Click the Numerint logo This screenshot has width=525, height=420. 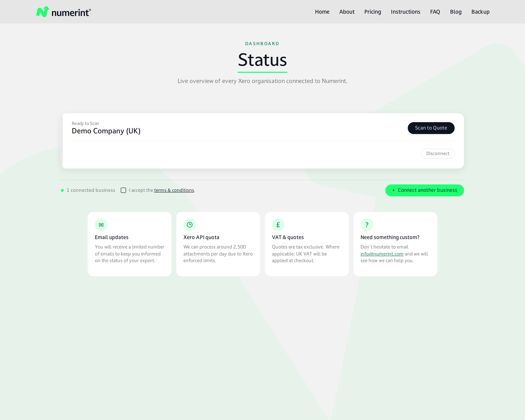[x=64, y=12]
